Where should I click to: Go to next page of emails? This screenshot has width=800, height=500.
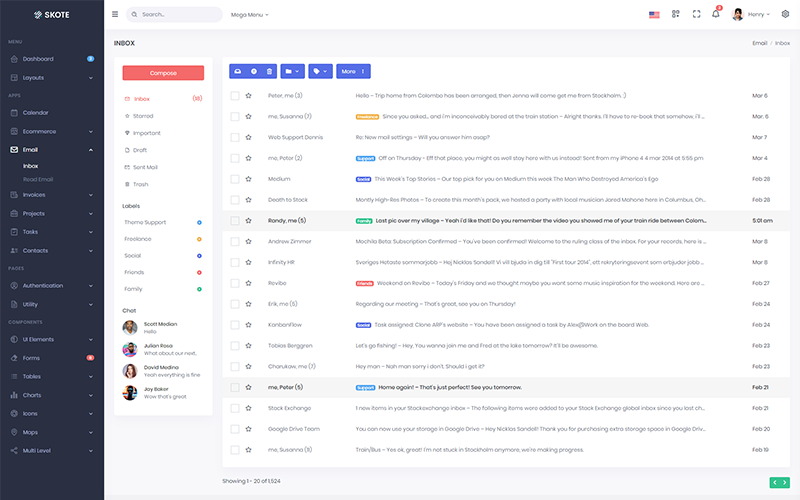pyautogui.click(x=785, y=482)
